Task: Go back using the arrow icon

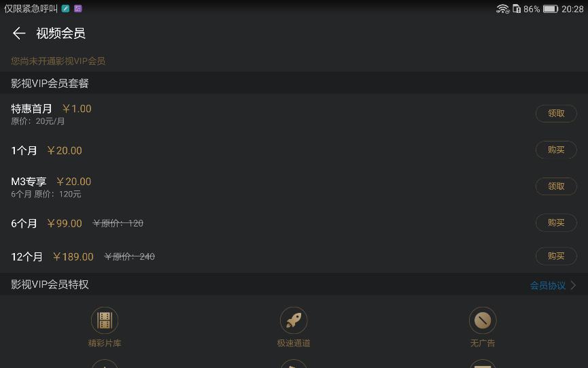Action: [19, 33]
